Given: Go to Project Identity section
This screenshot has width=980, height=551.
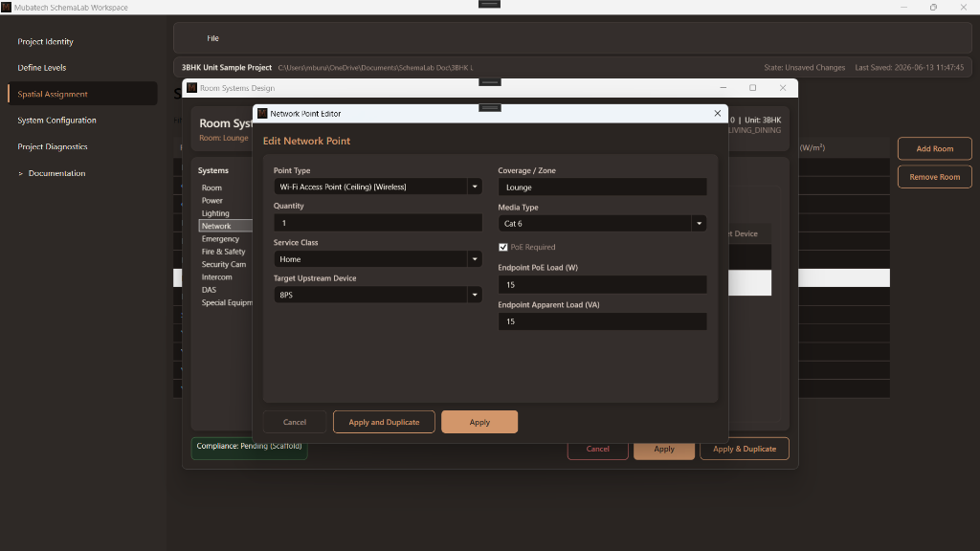Looking at the screenshot, I should 45,41.
